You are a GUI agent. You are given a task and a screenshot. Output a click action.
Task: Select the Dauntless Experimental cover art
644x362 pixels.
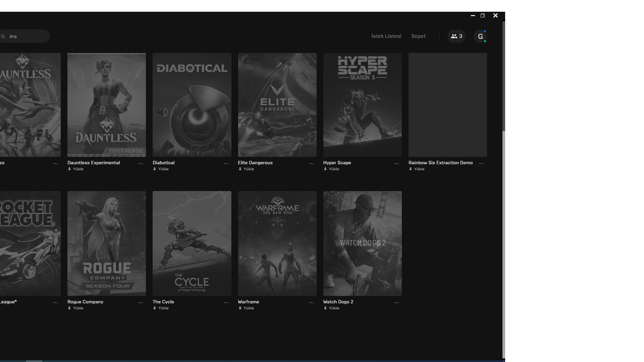107,105
